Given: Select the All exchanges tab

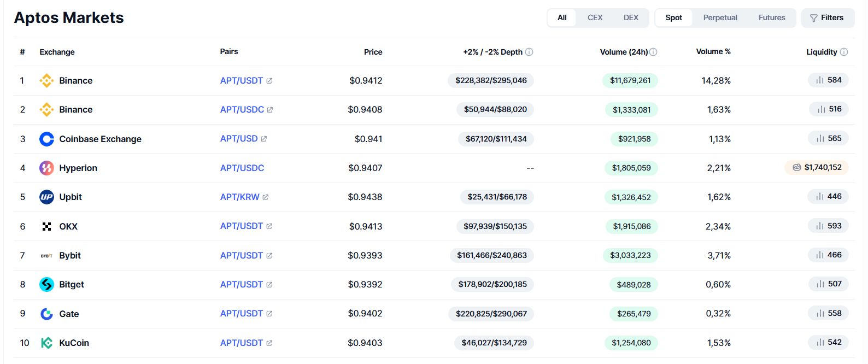Looking at the screenshot, I should click(562, 17).
